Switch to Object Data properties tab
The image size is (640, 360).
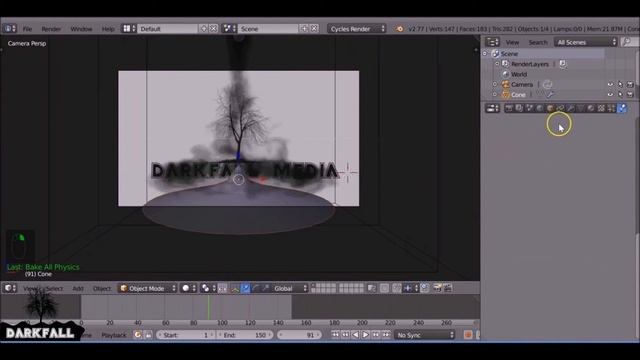580,108
